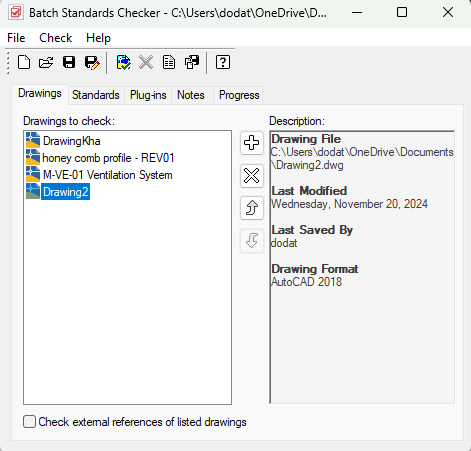Click the Drawing2 file icon
The width and height of the screenshot is (471, 451).
coord(33,191)
